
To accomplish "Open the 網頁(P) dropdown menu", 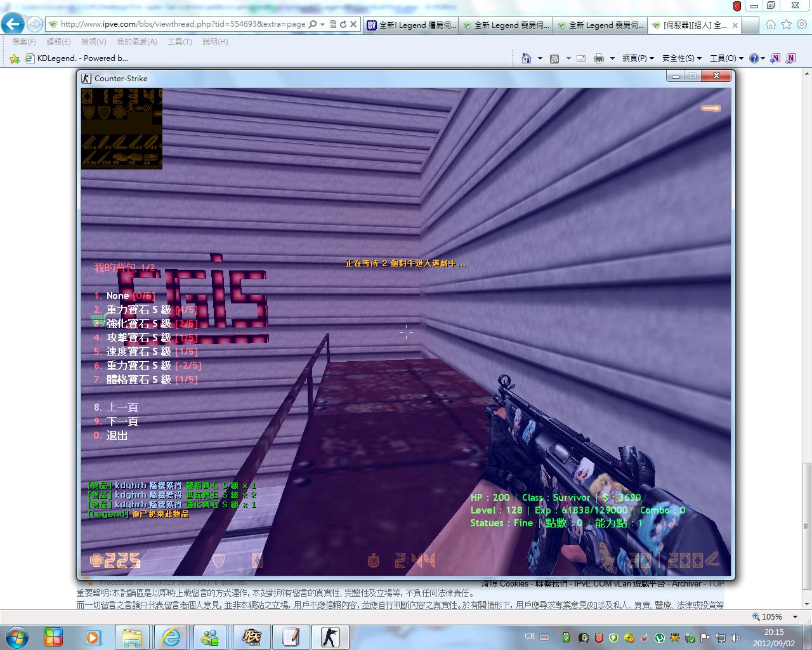I will click(638, 58).
